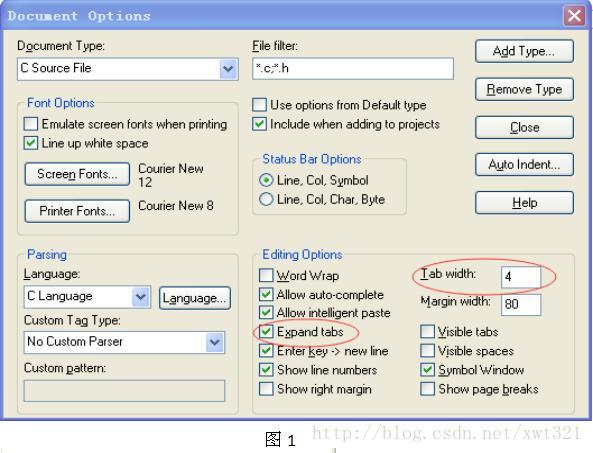
Task: Enable the Word Wrap checkbox
Action: tap(266, 275)
